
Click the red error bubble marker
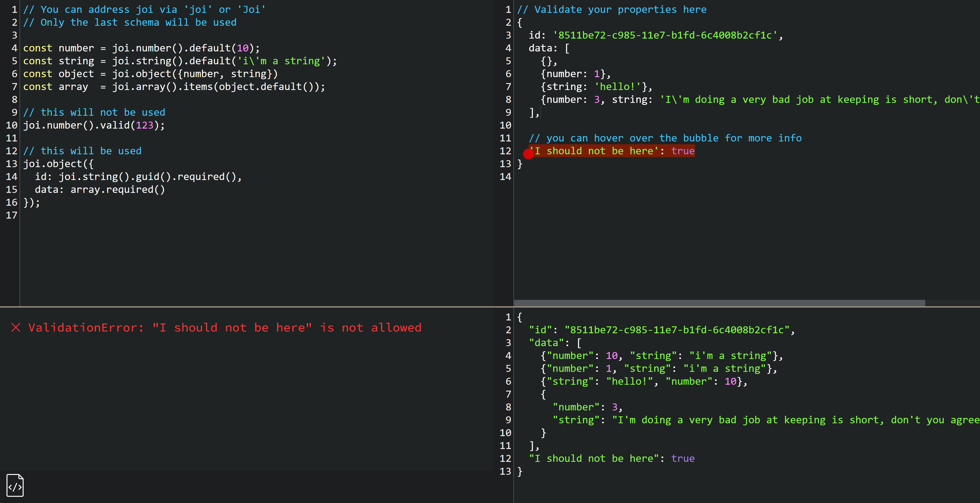(x=528, y=154)
